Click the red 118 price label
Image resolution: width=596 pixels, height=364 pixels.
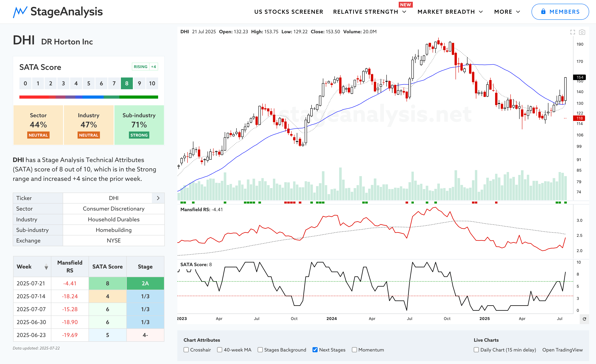click(580, 118)
